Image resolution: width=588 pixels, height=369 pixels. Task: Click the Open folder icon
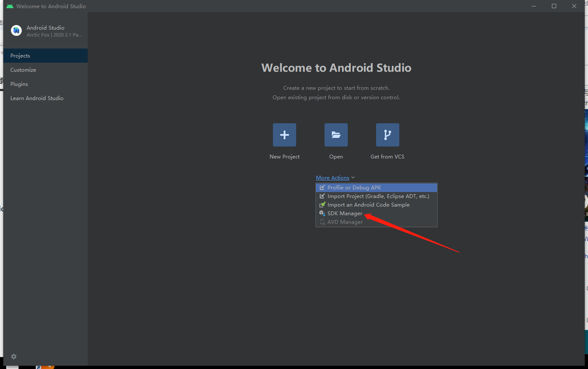(336, 135)
